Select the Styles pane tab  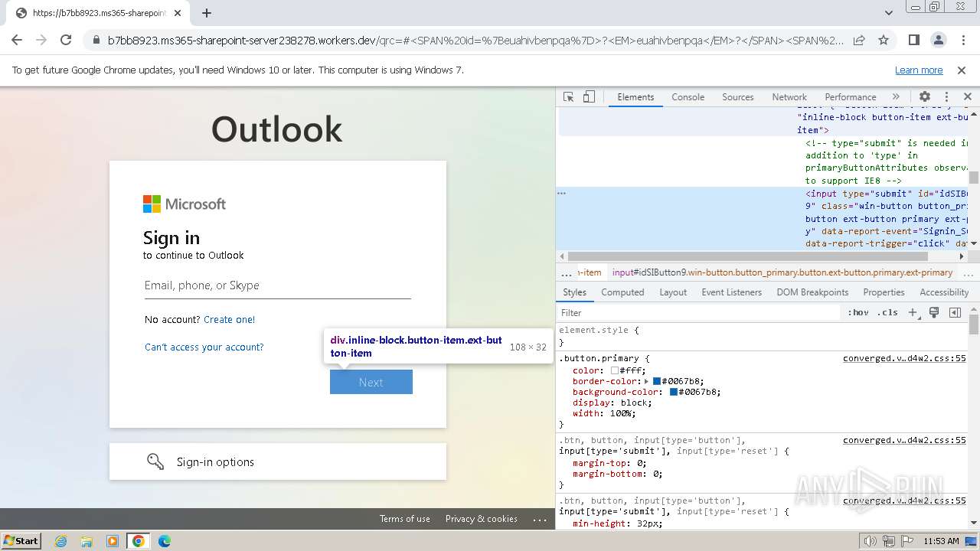click(574, 292)
